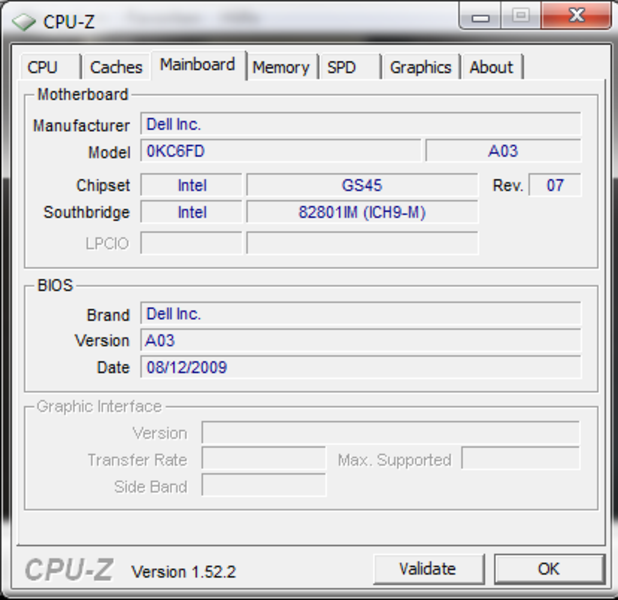
Task: Minimize the CPU-Z window
Action: click(480, 17)
